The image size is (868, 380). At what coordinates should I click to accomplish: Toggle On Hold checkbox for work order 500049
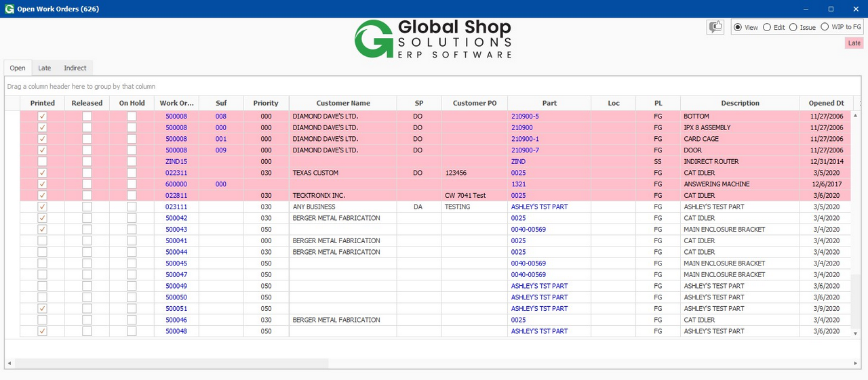(132, 286)
